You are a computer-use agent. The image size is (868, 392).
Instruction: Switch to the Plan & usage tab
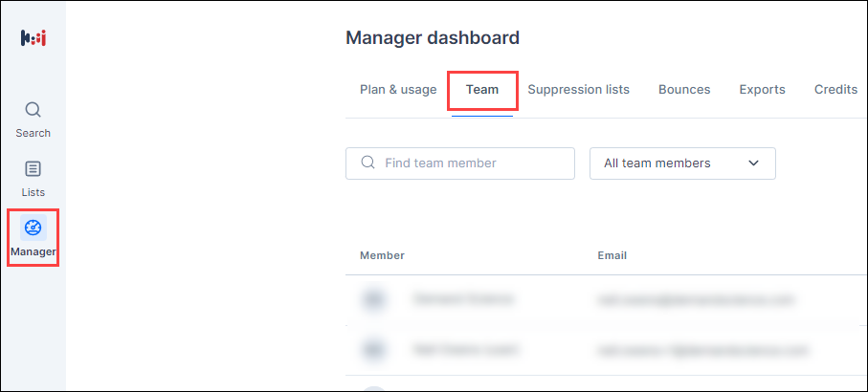point(398,90)
